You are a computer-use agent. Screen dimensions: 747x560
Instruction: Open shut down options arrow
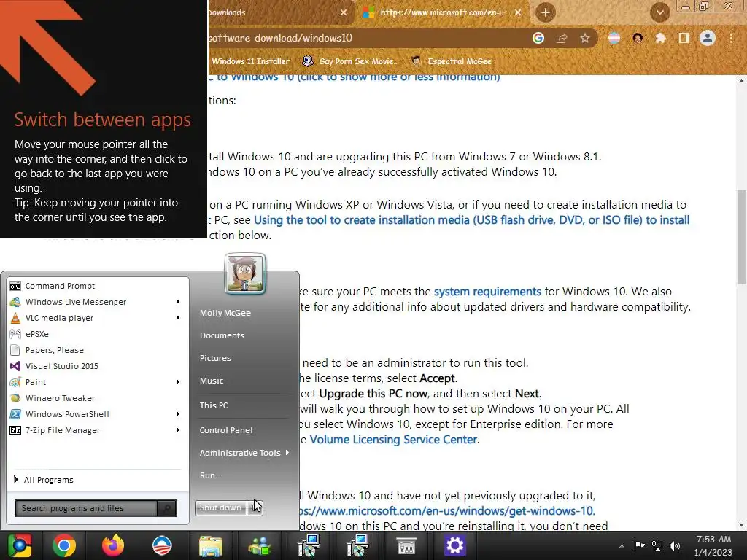pos(255,507)
